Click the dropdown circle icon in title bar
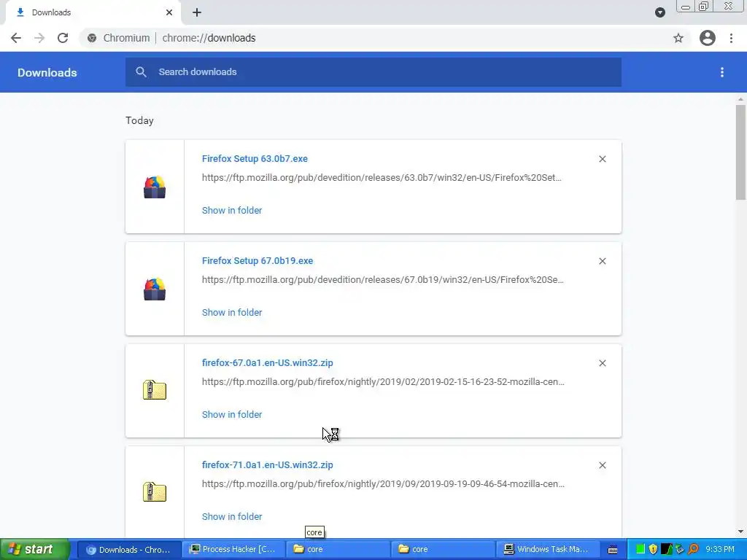This screenshot has height=560, width=747. coord(659,12)
